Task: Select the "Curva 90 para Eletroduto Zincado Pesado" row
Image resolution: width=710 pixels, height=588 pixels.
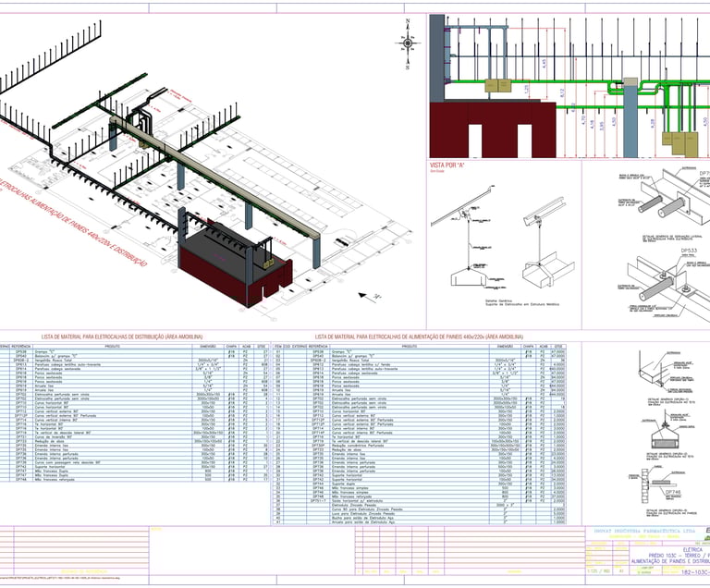Action: [419, 509]
